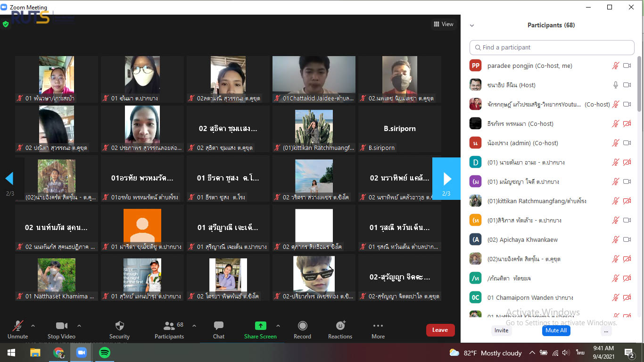Click the host's microphone icon
The height and width of the screenshot is (362, 644).
[615, 85]
